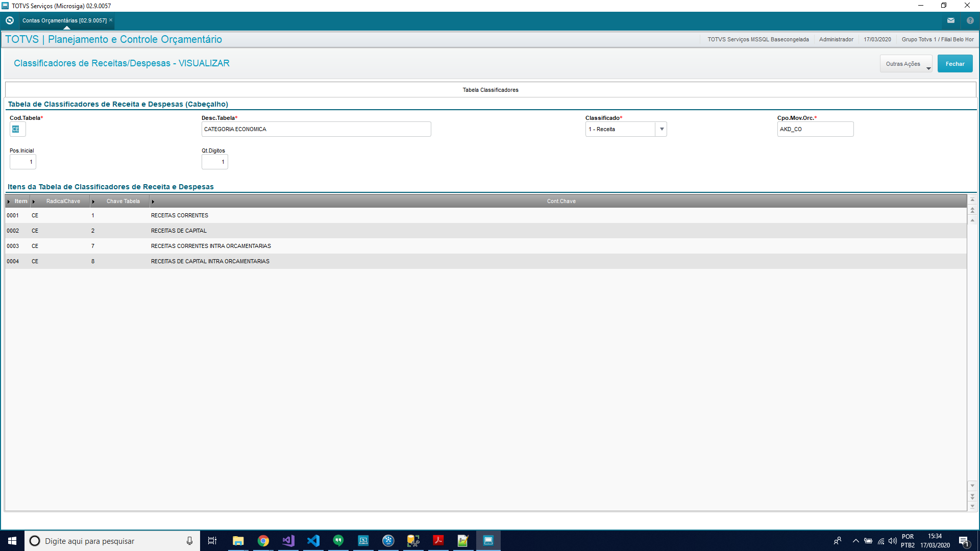Open the Outras Ações dropdown
Image resolution: width=980 pixels, height=551 pixels.
pos(906,64)
